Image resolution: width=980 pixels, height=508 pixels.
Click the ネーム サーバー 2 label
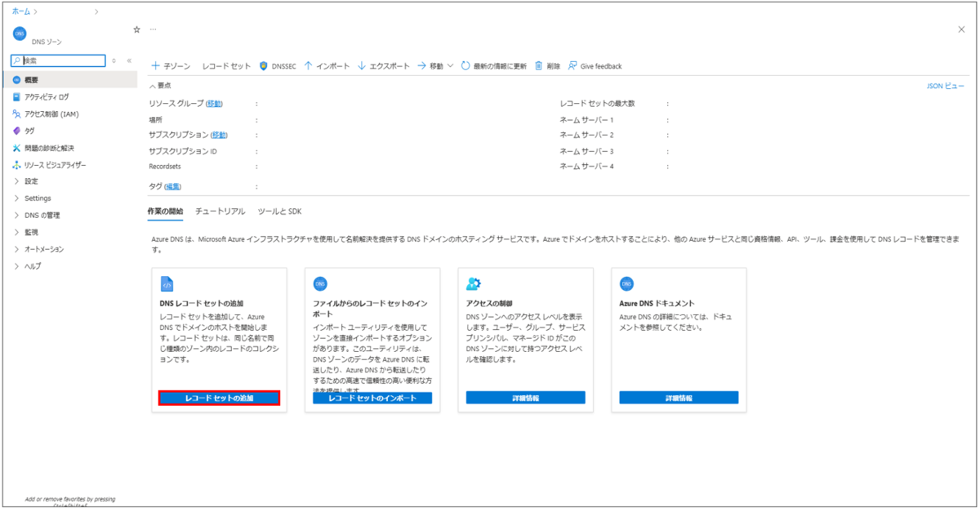pos(586,135)
